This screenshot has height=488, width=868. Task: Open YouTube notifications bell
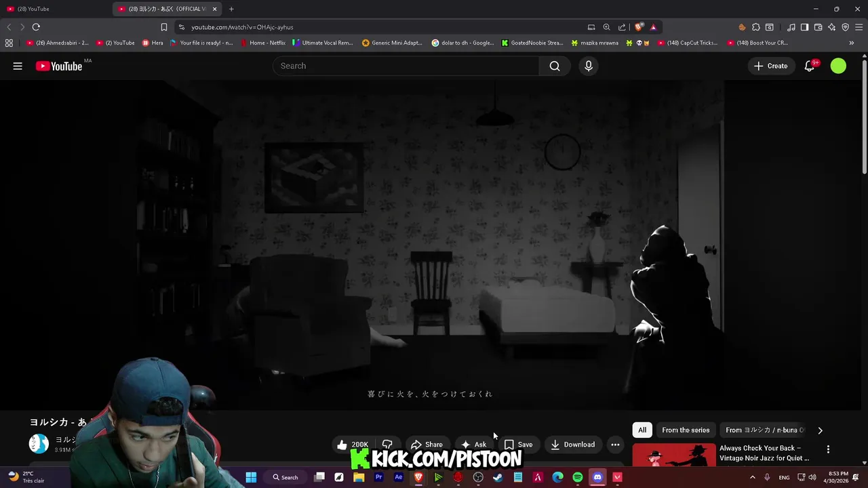coord(810,66)
